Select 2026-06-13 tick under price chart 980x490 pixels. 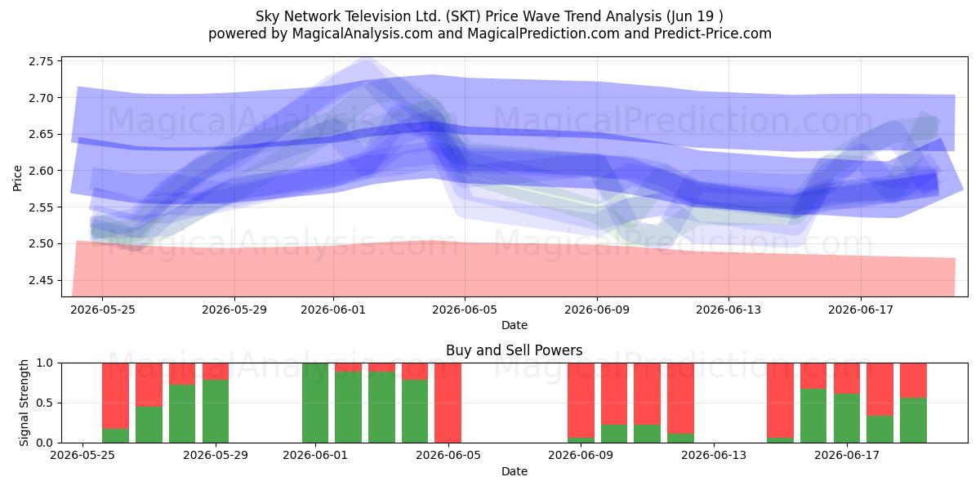click(728, 310)
